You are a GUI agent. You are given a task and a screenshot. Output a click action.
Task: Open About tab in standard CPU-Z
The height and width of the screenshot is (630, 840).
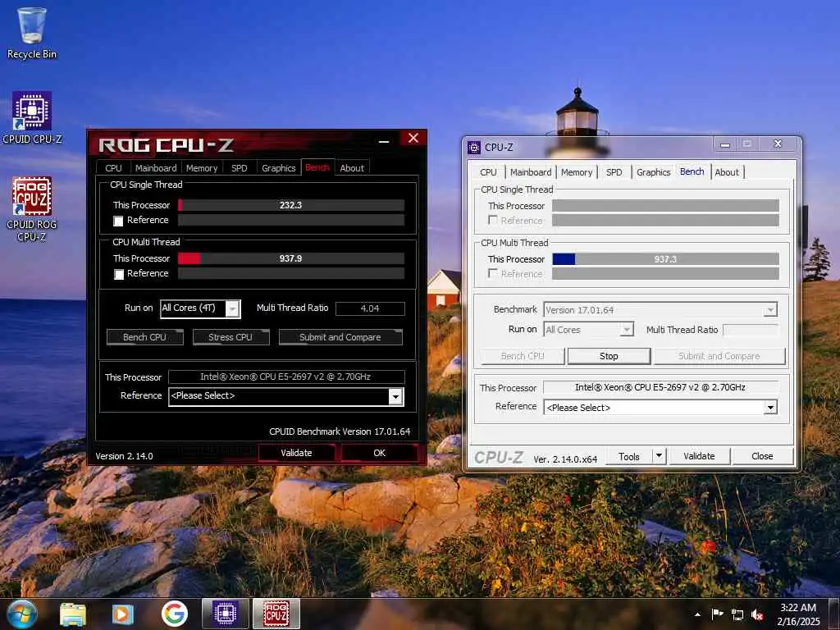[727, 172]
